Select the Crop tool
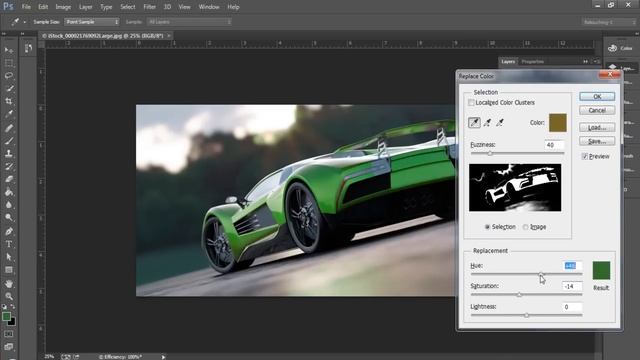Screen dimensions: 640x360 9,101
